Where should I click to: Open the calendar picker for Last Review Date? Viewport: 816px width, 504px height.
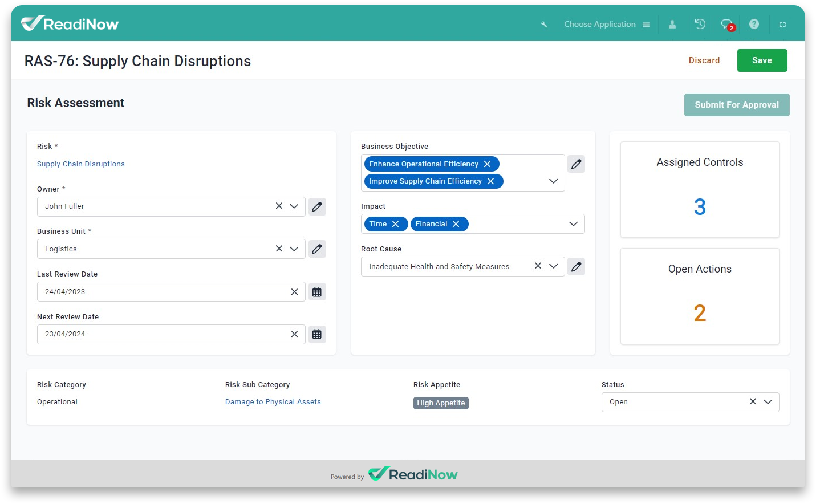click(x=317, y=291)
